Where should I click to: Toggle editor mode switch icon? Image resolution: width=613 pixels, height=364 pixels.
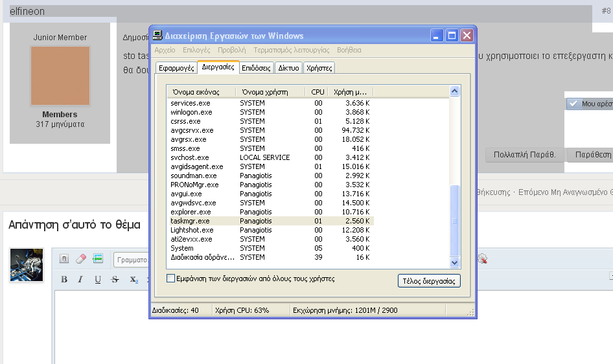tap(64, 258)
